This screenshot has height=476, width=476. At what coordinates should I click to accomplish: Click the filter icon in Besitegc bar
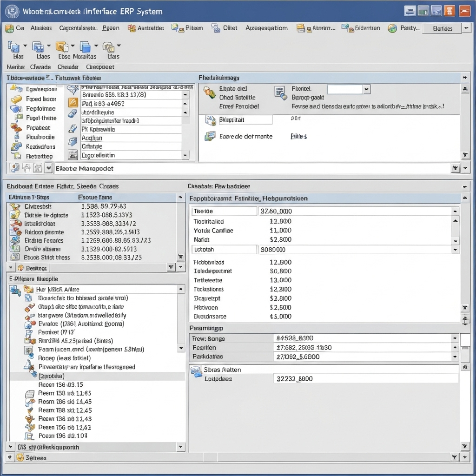coord(171,267)
